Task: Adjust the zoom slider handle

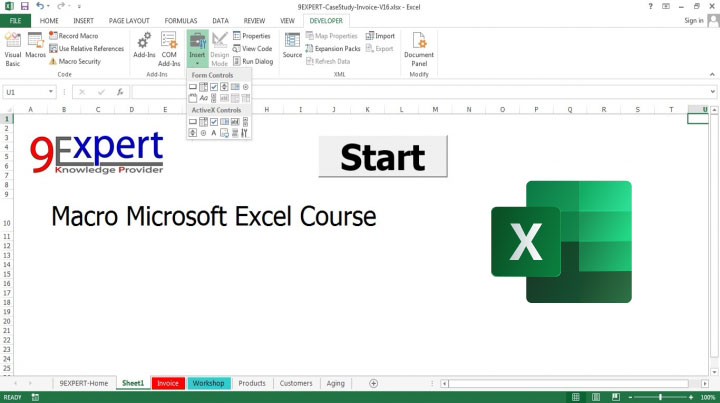Action: click(x=660, y=397)
